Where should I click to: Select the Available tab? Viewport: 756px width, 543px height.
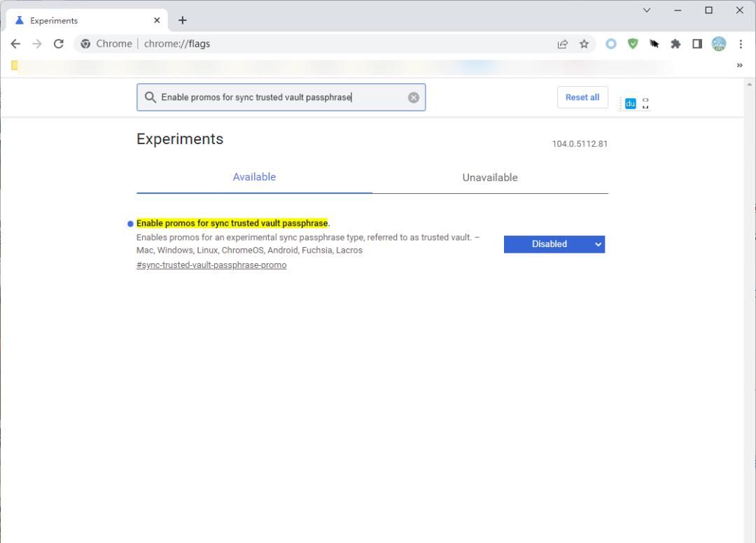[x=254, y=177]
